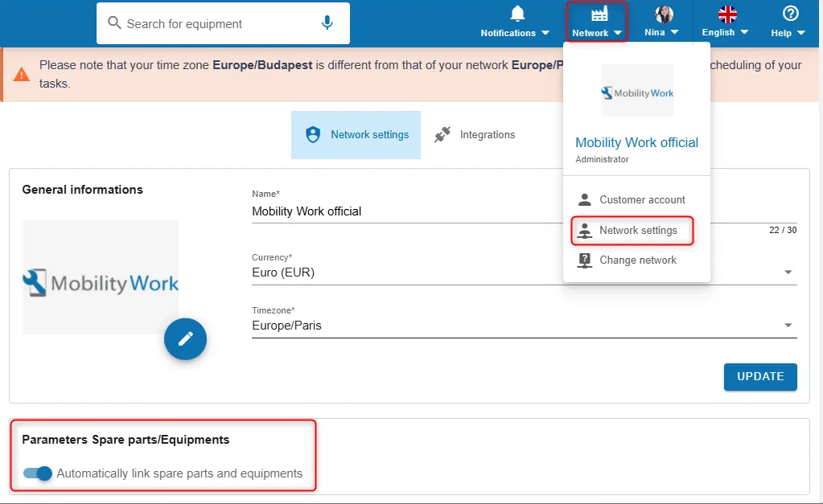Open the Timezone dropdown arrow
The width and height of the screenshot is (823, 504).
(788, 326)
